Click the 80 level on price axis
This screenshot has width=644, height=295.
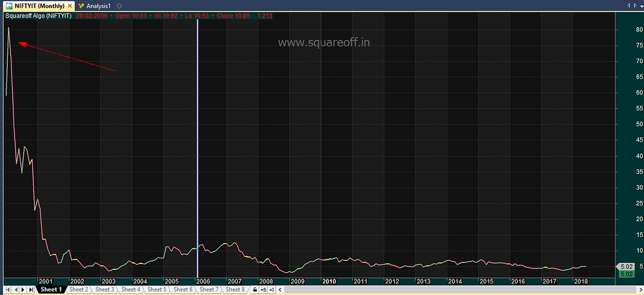639,30
